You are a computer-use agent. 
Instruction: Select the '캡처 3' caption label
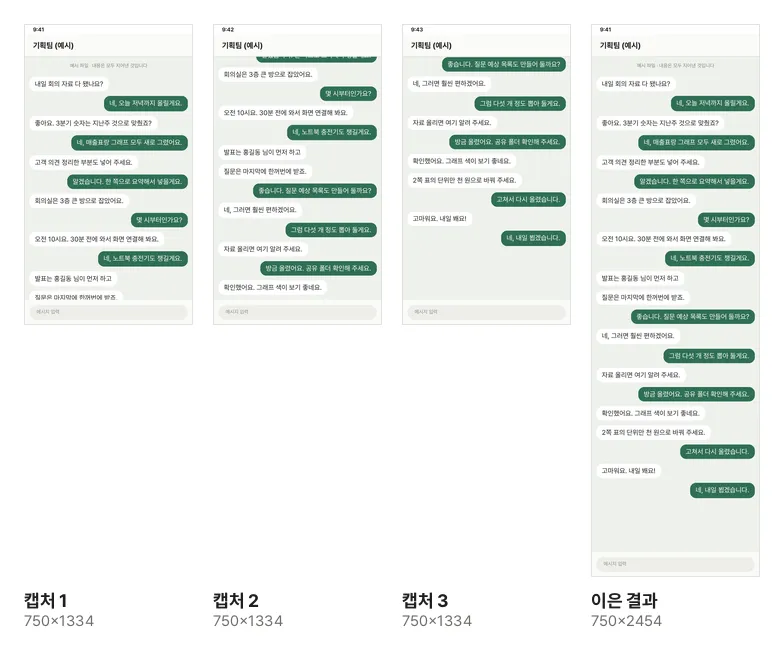425,600
